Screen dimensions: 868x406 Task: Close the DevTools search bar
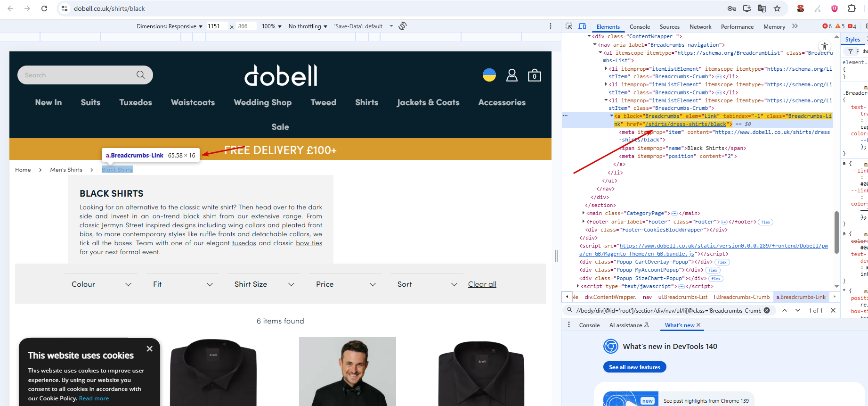[833, 310]
